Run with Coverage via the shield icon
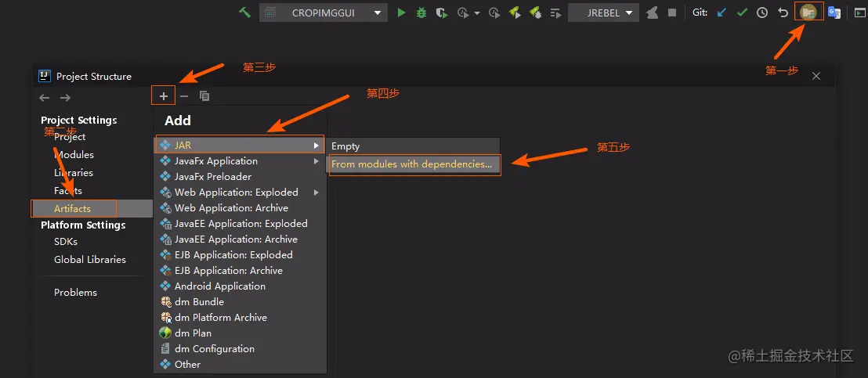The width and height of the screenshot is (868, 378). [441, 13]
